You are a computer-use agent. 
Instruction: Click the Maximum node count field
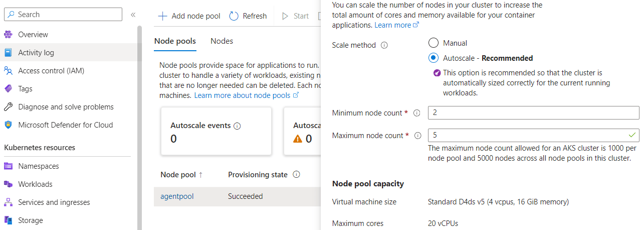(526, 136)
